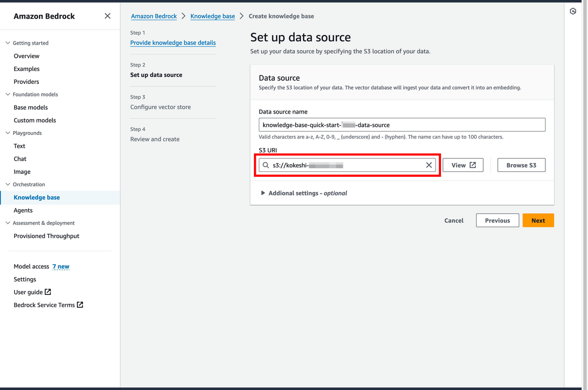
Task: Click the Knowledge base breadcrumb link
Action: [x=213, y=16]
